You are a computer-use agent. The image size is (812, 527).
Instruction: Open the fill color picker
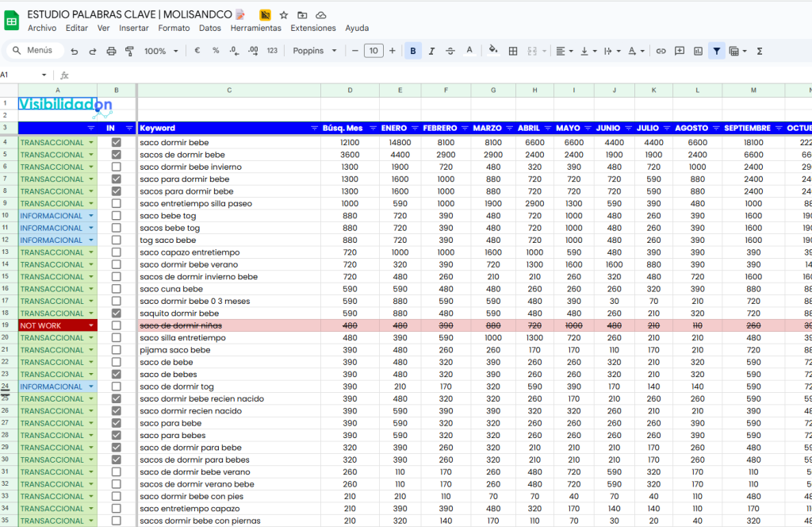point(492,51)
